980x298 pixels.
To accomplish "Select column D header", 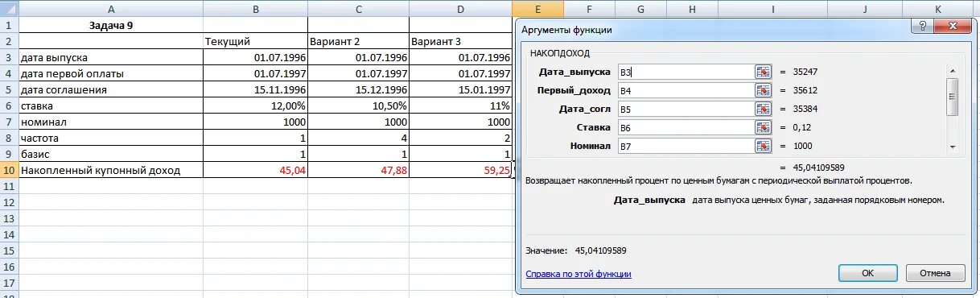I will [460, 8].
